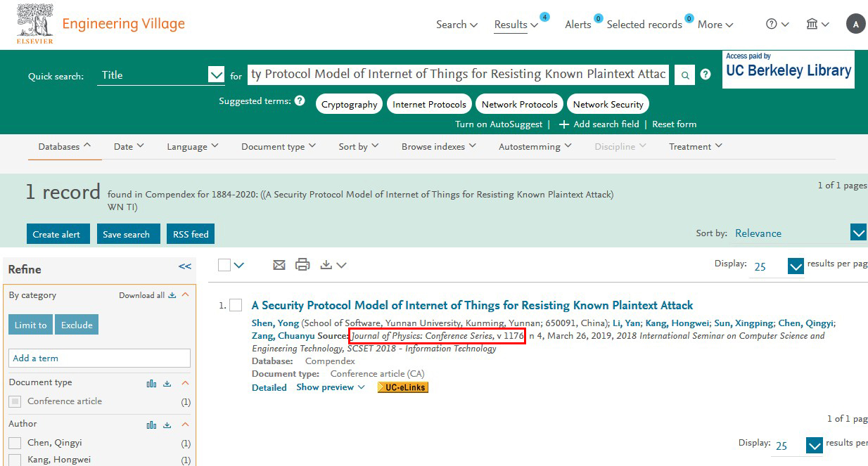Open the Language filter dropdown
Viewport: 868px width, 466px height.
click(193, 147)
